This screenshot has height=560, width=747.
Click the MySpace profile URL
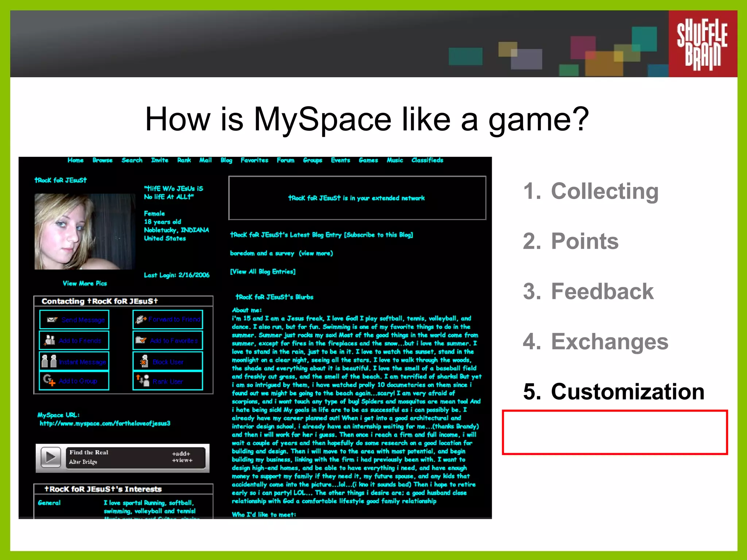(x=105, y=423)
